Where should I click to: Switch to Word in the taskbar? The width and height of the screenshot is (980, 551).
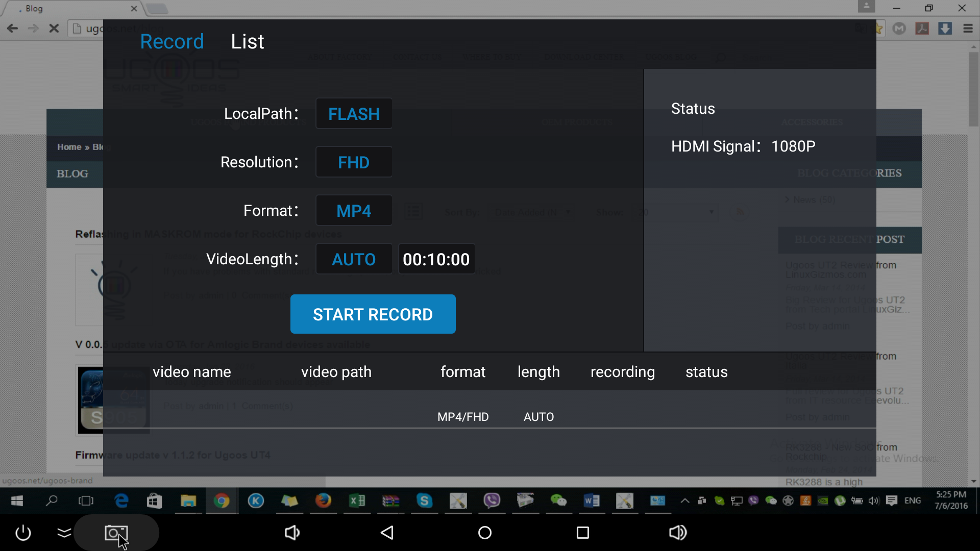click(x=591, y=501)
